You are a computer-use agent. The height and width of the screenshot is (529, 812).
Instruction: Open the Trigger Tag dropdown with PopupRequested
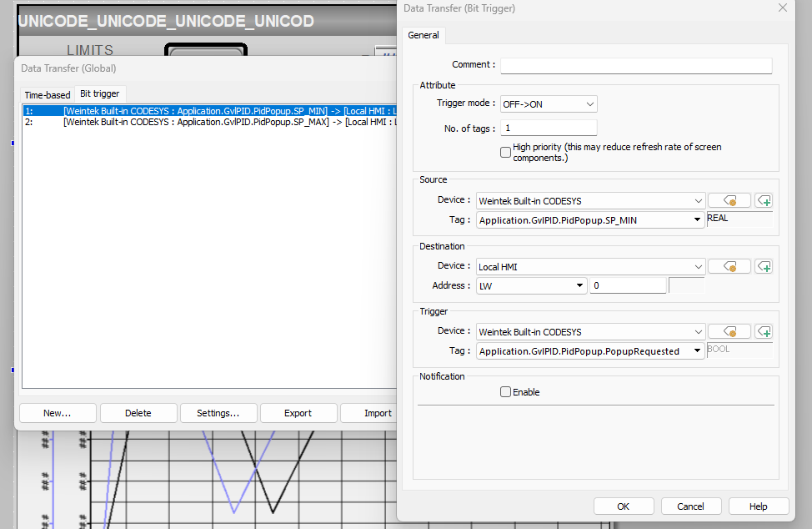(590, 351)
